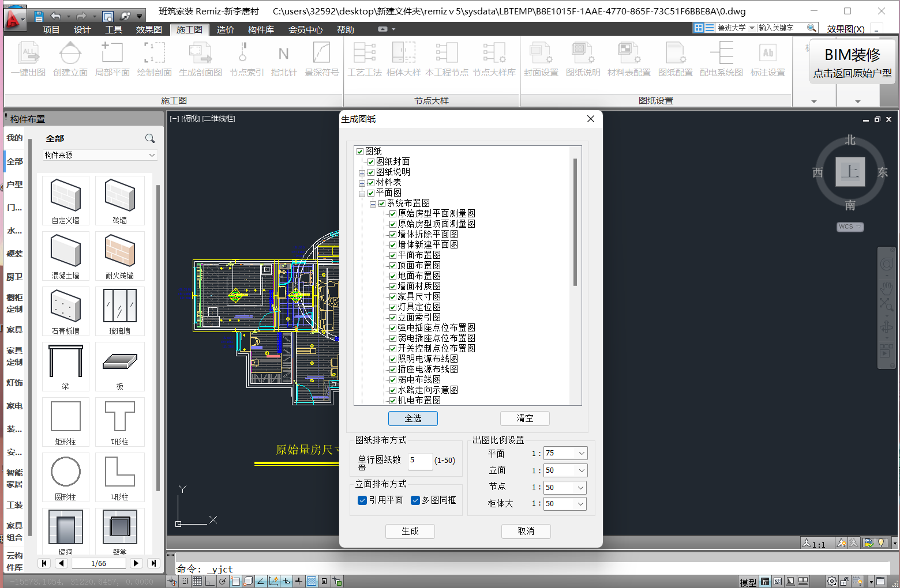Open the 局部平面 tool
The width and height of the screenshot is (900, 588).
(x=112, y=59)
